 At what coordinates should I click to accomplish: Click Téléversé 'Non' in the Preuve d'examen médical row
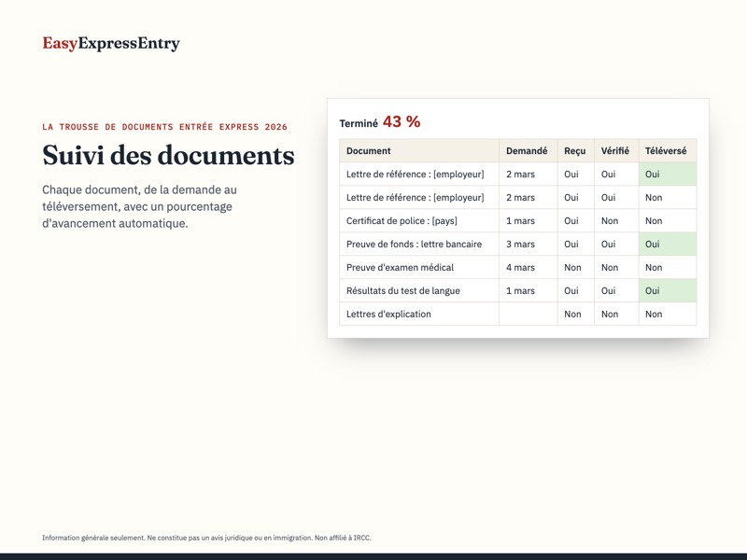tap(668, 267)
